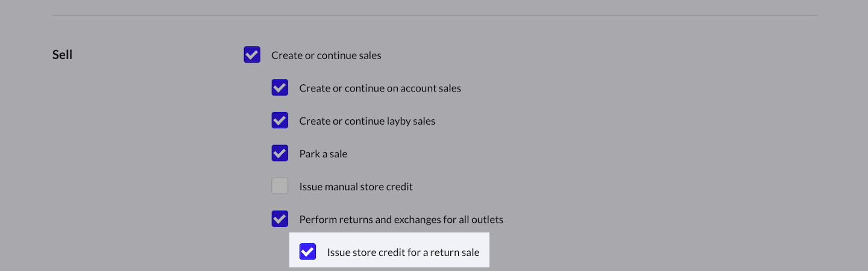
Task: Click the "Create or continue sales" label text
Action: coord(326,55)
